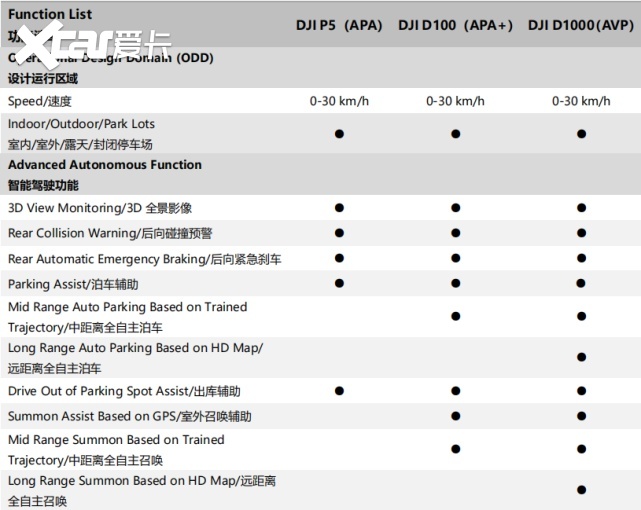Select the DJI D1000 (AVP) column header

[581, 25]
